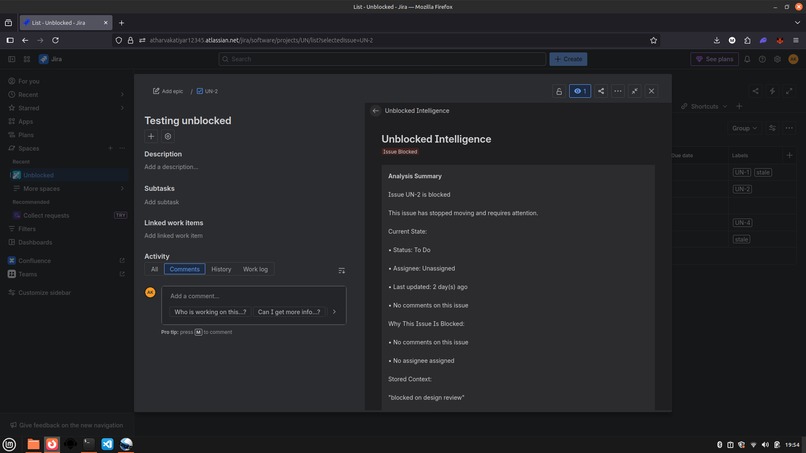This screenshot has width=806, height=453.
Task: Go back using arrow beside Unblocked Intelligence
Action: pos(376,111)
